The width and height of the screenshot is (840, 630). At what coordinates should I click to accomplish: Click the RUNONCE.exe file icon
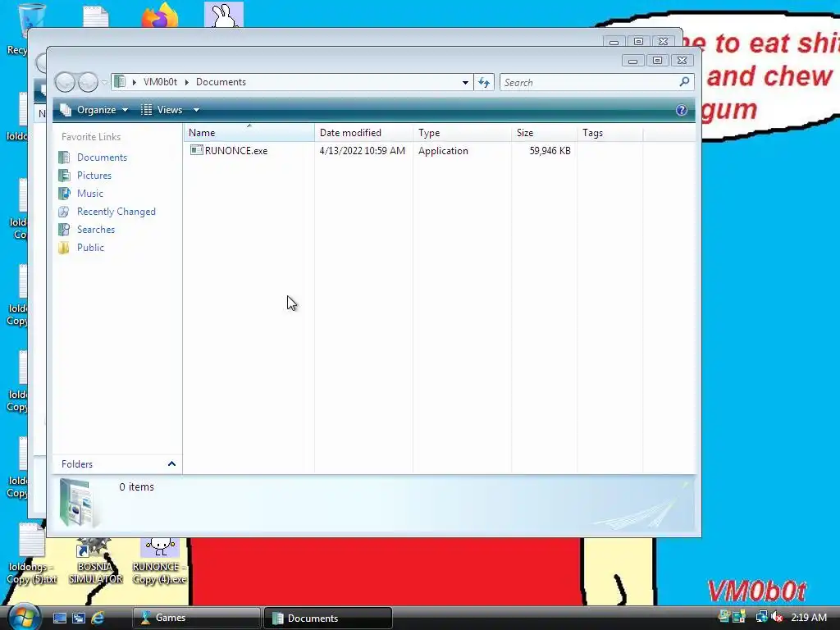point(196,151)
